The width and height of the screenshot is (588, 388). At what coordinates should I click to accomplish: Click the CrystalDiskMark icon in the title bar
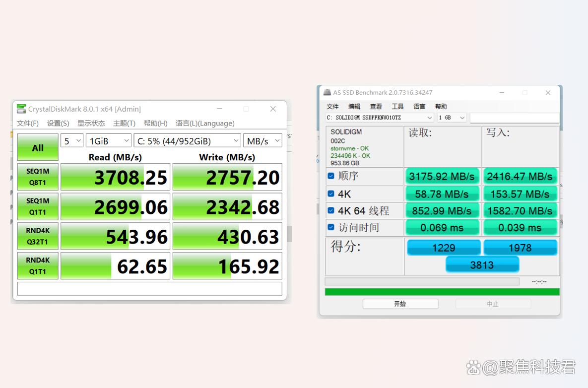tap(20, 109)
